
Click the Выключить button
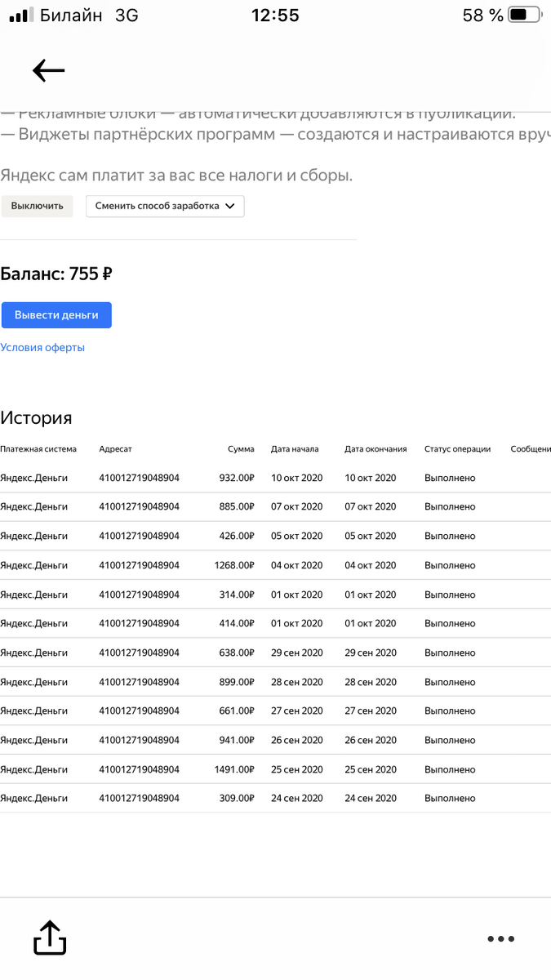37,206
